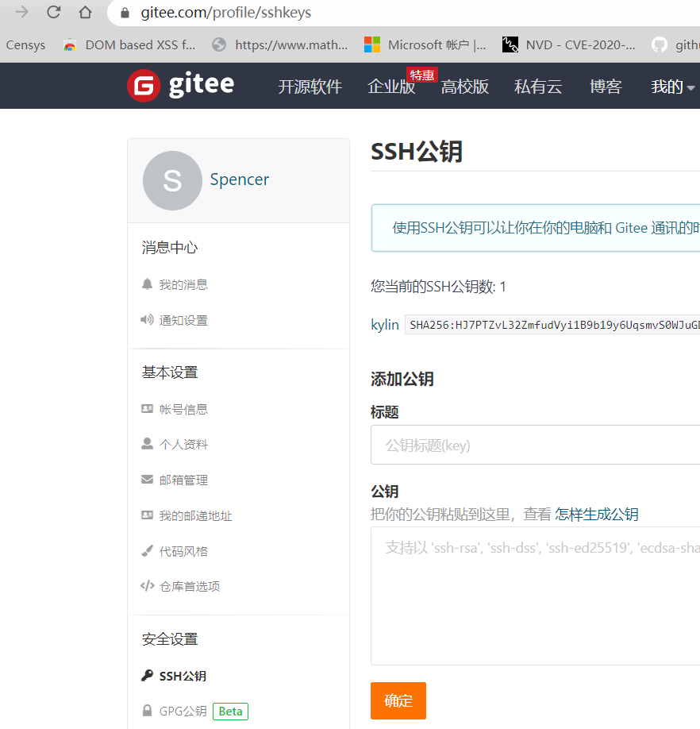This screenshot has width=700, height=729.
Task: Click the brush icon beside 代码风格
Action: 147,551
